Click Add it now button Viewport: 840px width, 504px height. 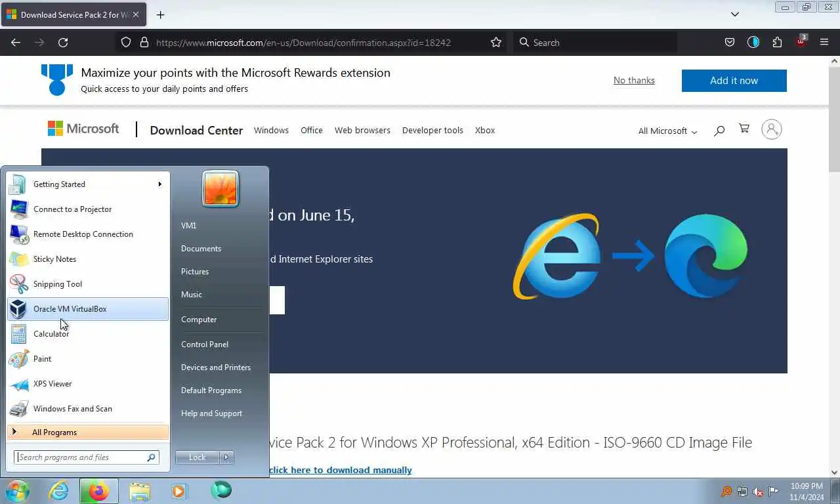(x=734, y=81)
